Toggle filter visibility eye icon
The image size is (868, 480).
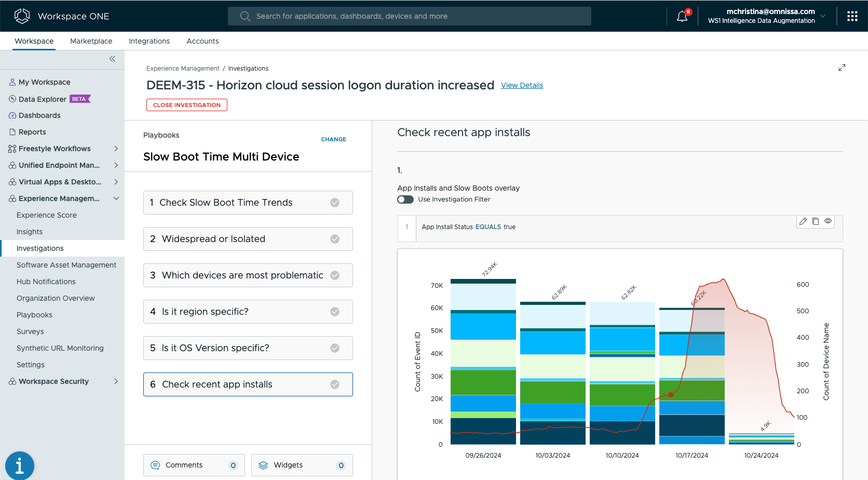tap(828, 221)
